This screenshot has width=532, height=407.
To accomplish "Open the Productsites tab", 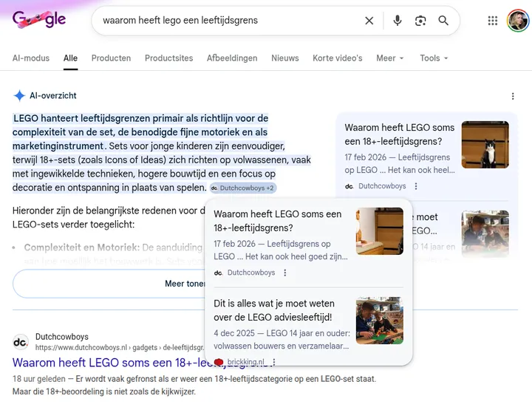I will pyautogui.click(x=168, y=58).
